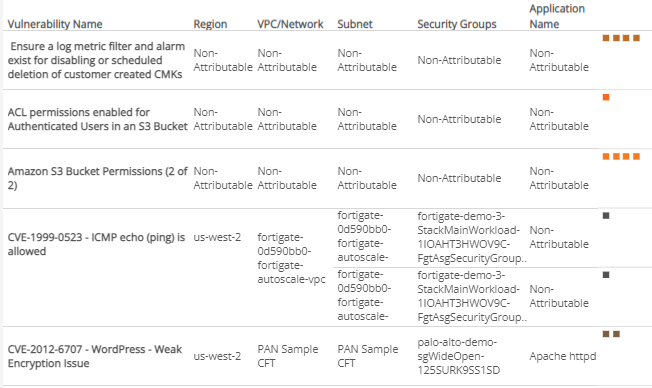Open CVE-2012-6707 WordPress Weak Encryption Issue
The image size is (652, 388).
(x=94, y=356)
